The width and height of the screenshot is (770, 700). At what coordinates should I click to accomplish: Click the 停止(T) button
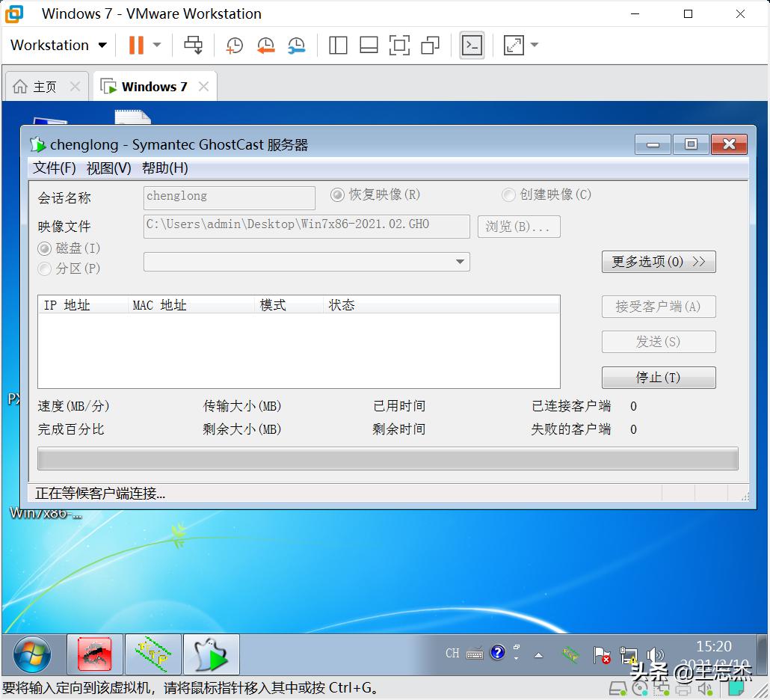click(658, 378)
